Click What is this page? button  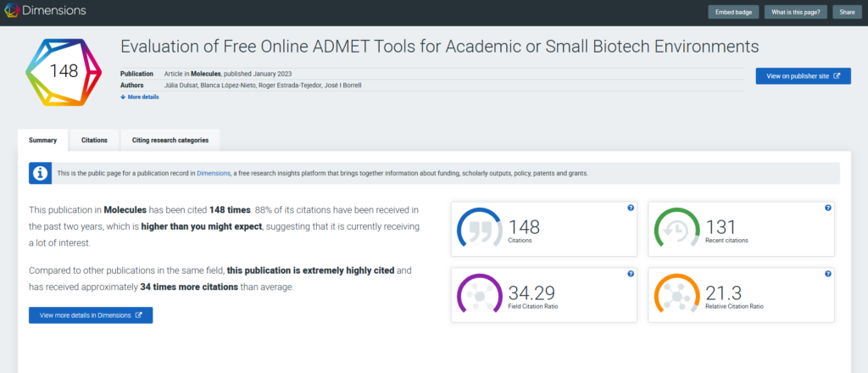click(796, 12)
